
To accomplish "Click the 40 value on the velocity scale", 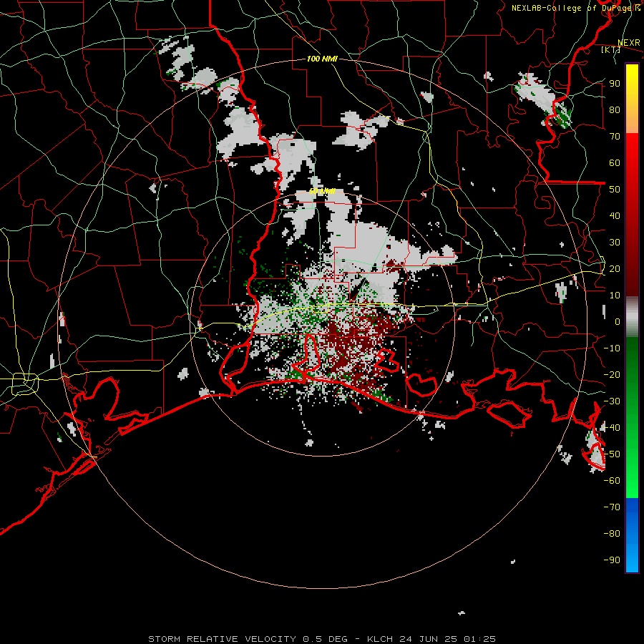I will click(615, 215).
